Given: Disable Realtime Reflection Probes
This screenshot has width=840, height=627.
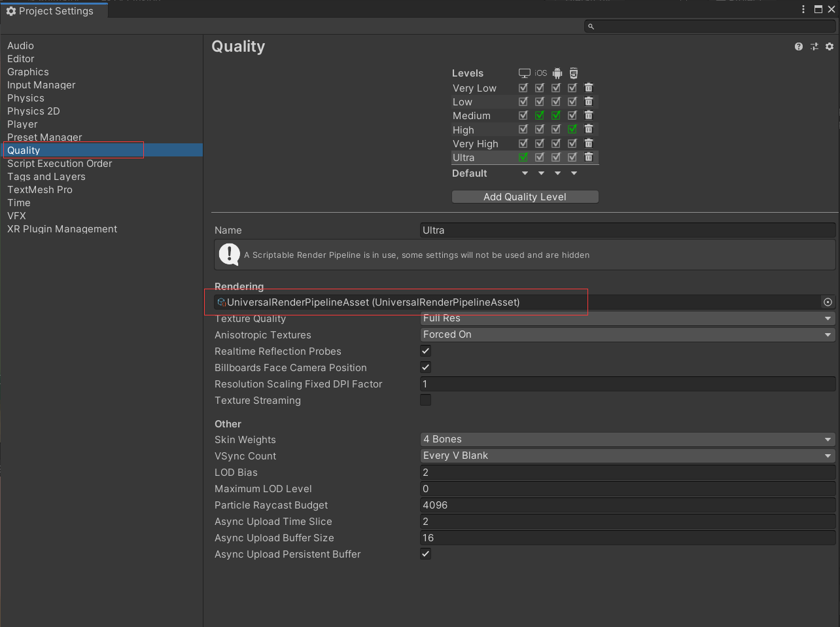Looking at the screenshot, I should 425,351.
